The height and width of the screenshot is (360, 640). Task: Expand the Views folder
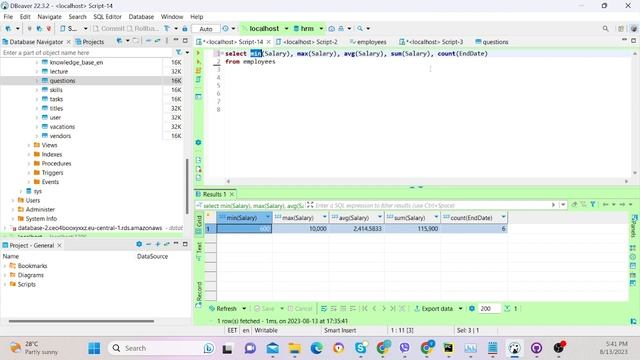(29, 145)
